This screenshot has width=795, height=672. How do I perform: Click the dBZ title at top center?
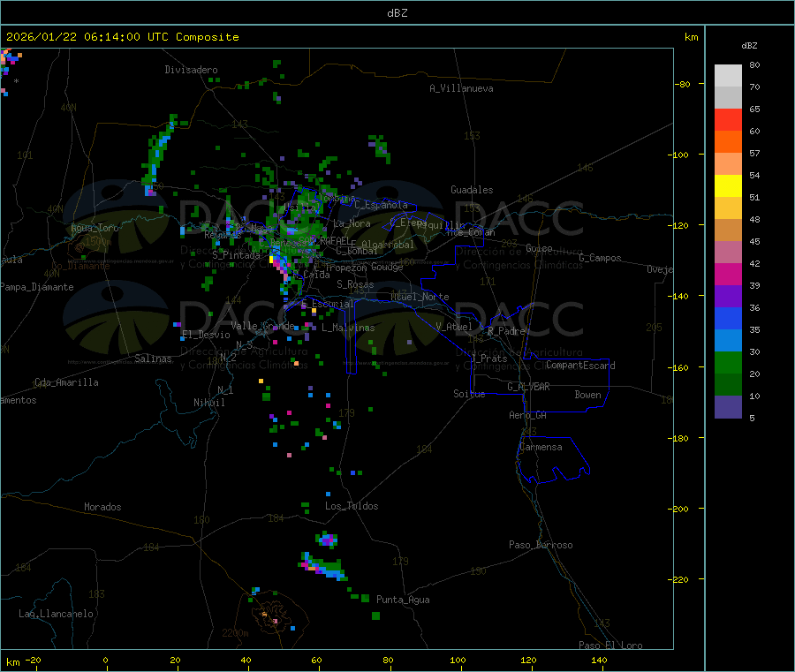397,13
